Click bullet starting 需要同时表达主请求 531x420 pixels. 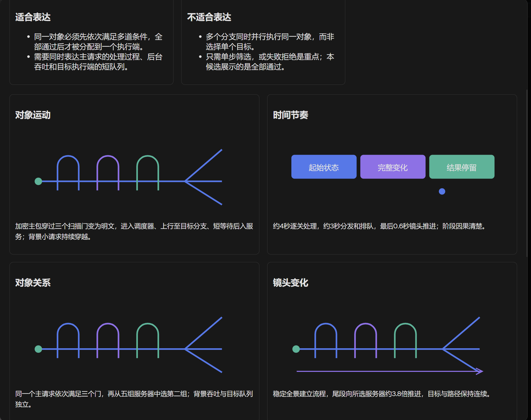(x=98, y=62)
